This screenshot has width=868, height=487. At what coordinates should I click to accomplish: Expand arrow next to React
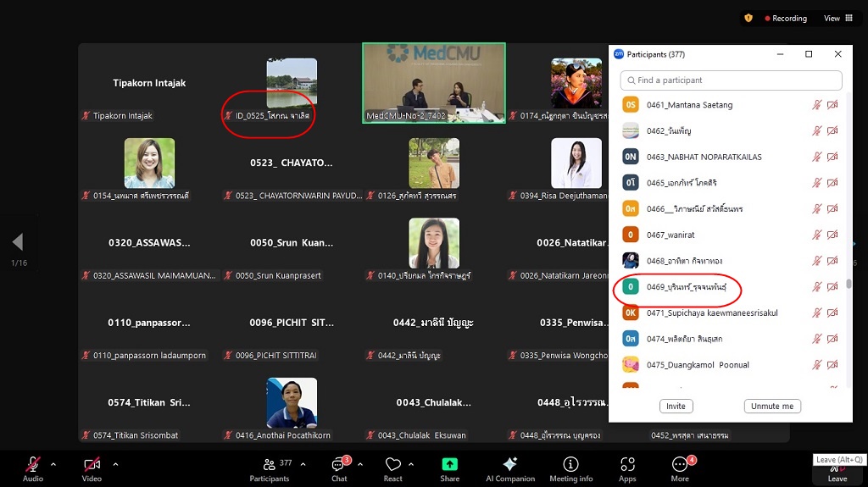411,464
